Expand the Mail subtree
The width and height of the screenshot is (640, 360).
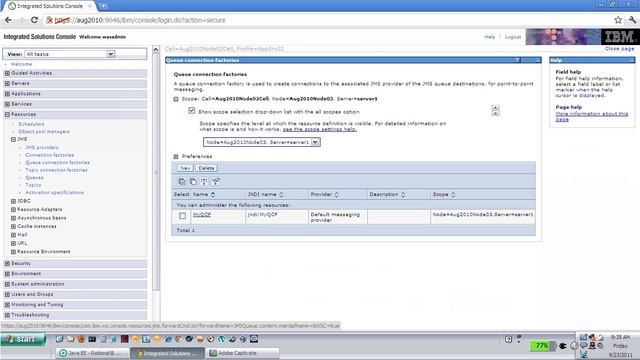pyautogui.click(x=13, y=235)
